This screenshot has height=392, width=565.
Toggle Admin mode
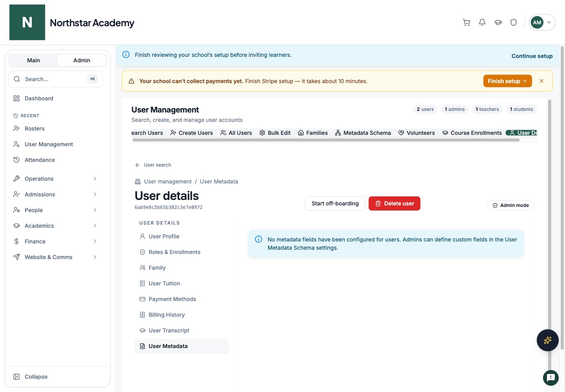[510, 205]
